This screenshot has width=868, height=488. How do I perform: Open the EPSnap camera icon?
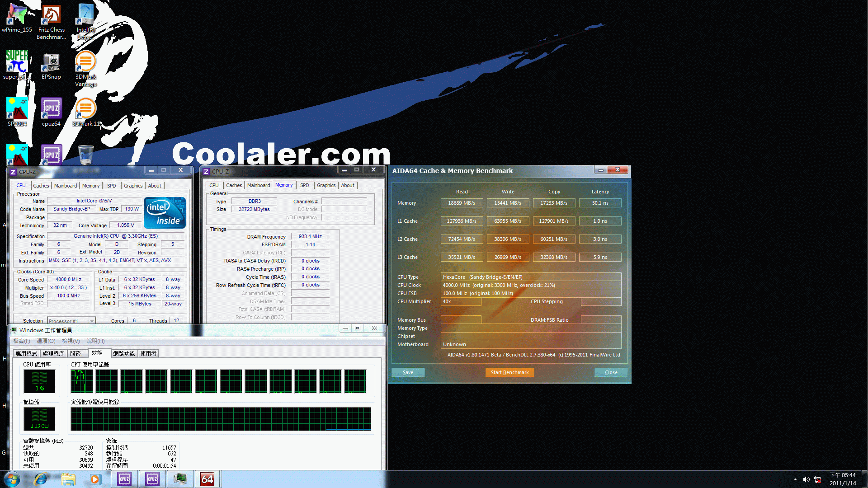click(x=51, y=66)
